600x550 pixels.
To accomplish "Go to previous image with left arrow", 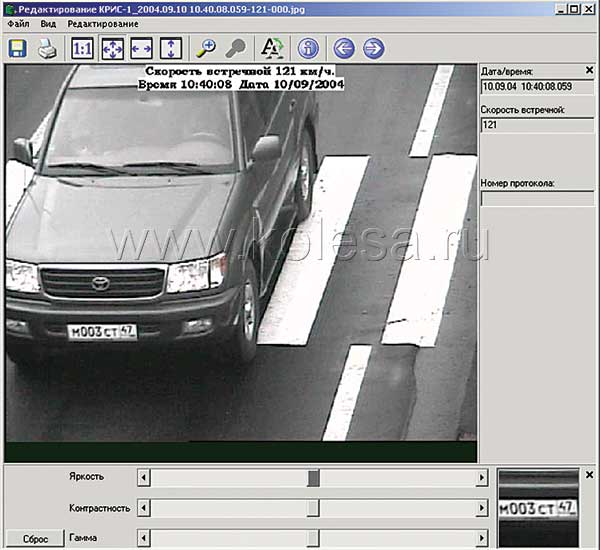I will click(344, 47).
